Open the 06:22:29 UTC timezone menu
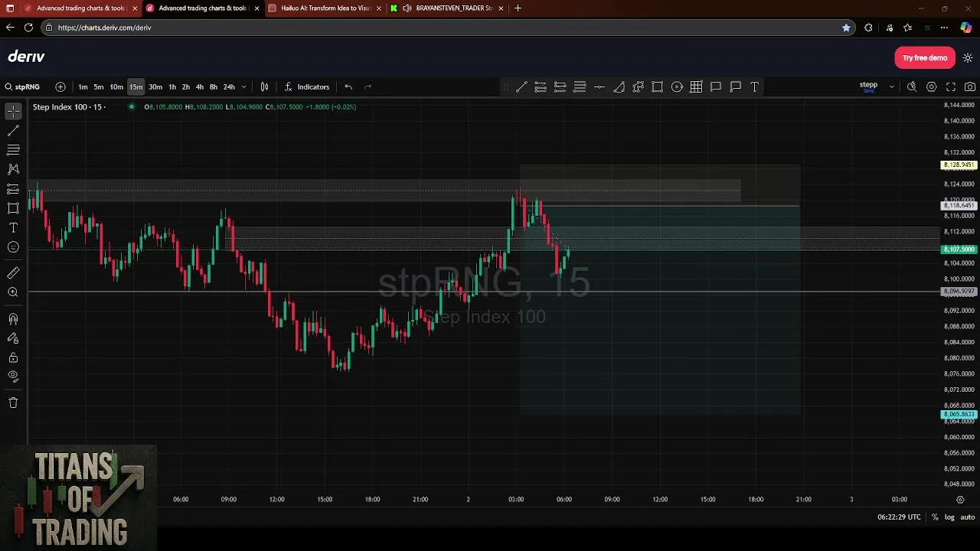 point(899,517)
